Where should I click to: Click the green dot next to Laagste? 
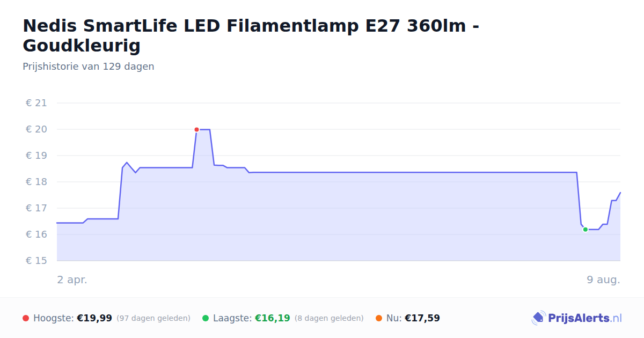206,318
